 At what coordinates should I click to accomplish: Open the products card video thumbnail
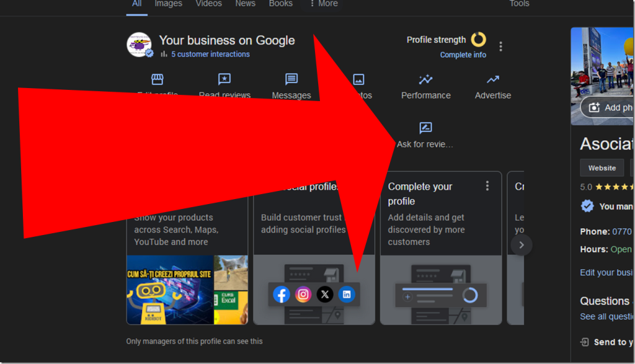[170, 290]
